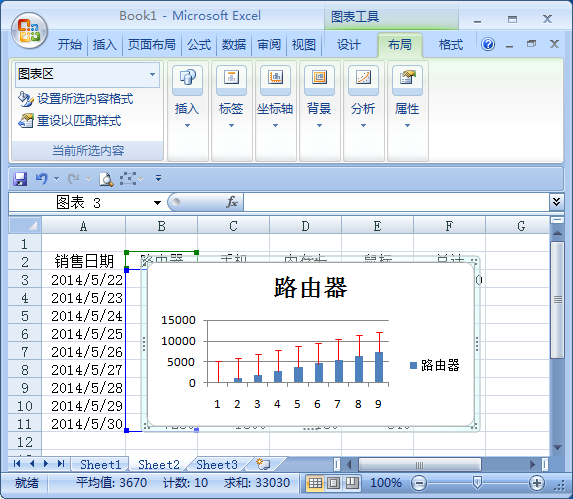This screenshot has width=573, height=499.
Task: Click Zoom out minus button
Action: (x=419, y=483)
